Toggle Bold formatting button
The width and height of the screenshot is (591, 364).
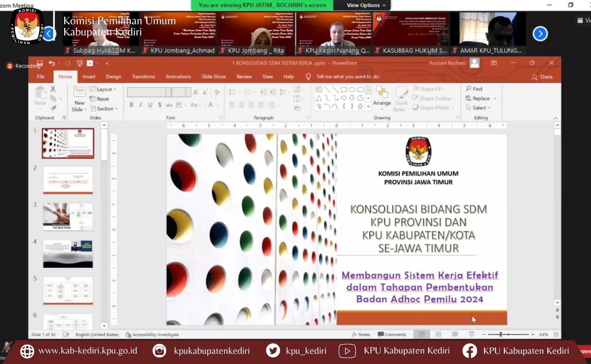pyautogui.click(x=131, y=105)
